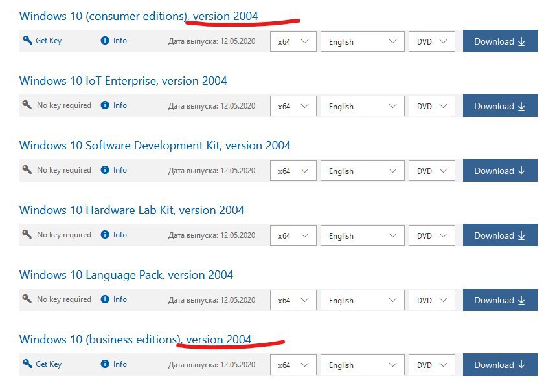The image size is (555, 392).
Task: Download Windows 10 Hardware Lab Kit
Action: click(500, 235)
